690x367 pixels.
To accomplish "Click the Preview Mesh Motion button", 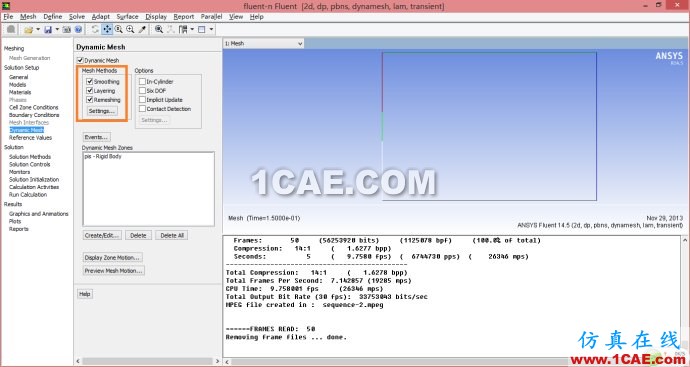I will (x=114, y=271).
